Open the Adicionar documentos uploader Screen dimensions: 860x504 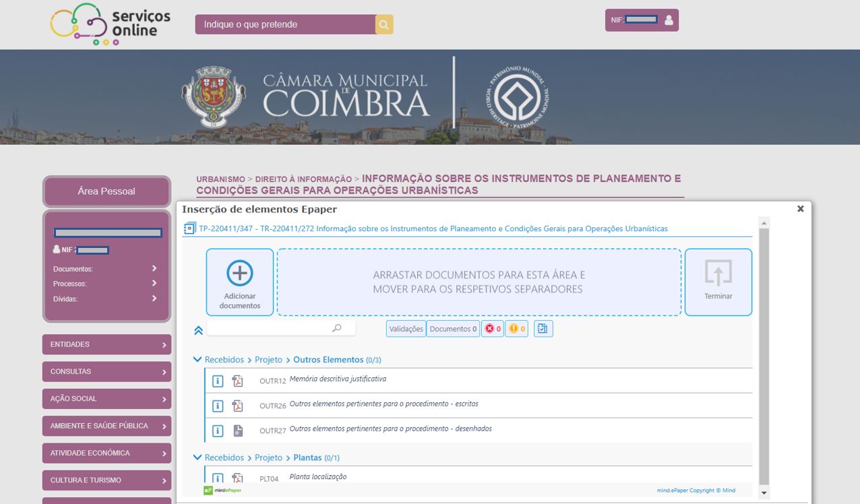point(240,281)
